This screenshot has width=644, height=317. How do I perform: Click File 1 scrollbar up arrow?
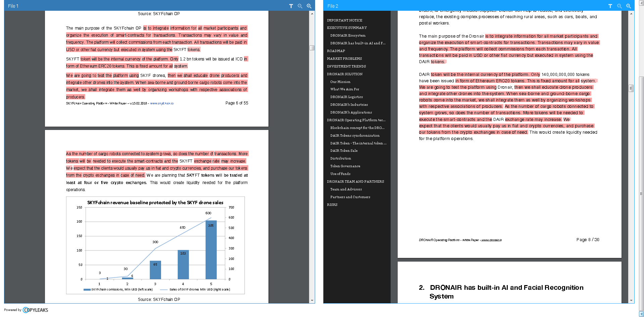[312, 14]
